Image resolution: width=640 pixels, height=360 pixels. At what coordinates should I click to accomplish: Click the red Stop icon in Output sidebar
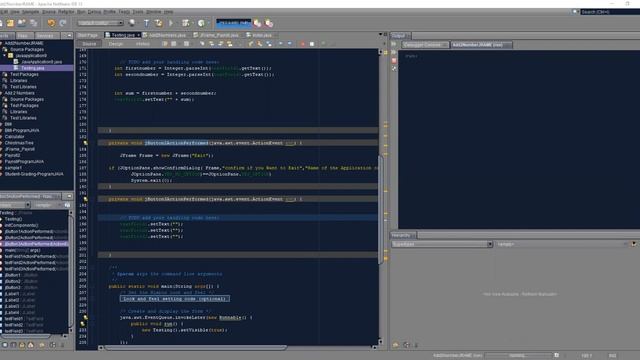coord(394,60)
